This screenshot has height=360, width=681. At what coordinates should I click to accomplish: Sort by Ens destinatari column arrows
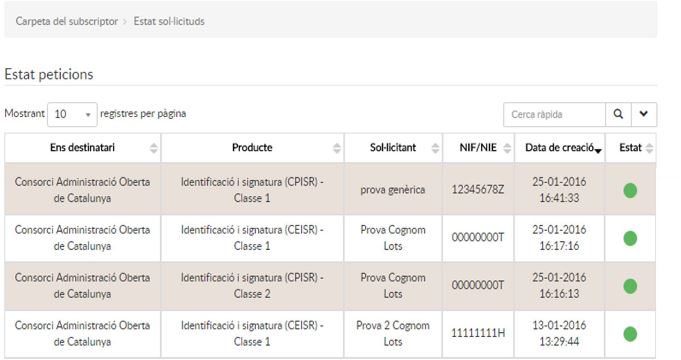click(154, 148)
